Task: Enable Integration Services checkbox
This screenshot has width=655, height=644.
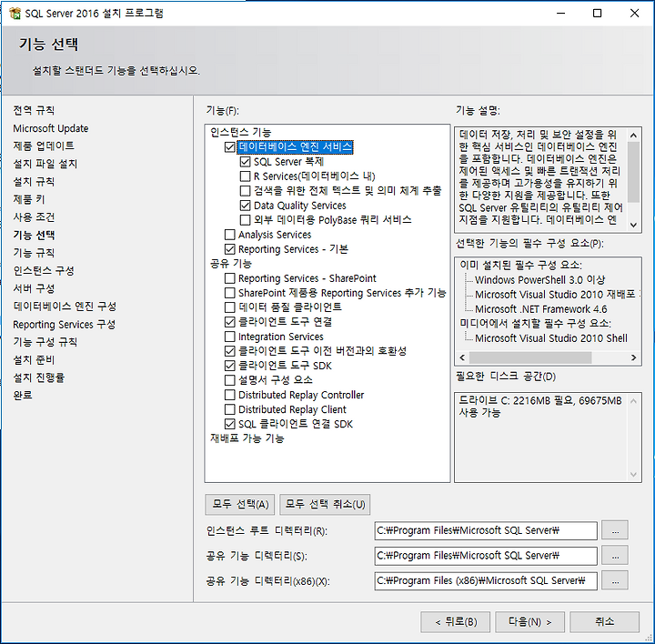Action: pyautogui.click(x=230, y=337)
